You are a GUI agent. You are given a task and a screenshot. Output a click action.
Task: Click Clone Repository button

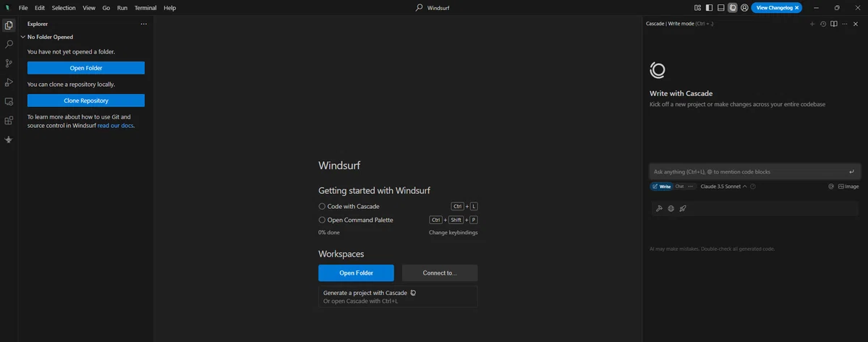coord(86,101)
